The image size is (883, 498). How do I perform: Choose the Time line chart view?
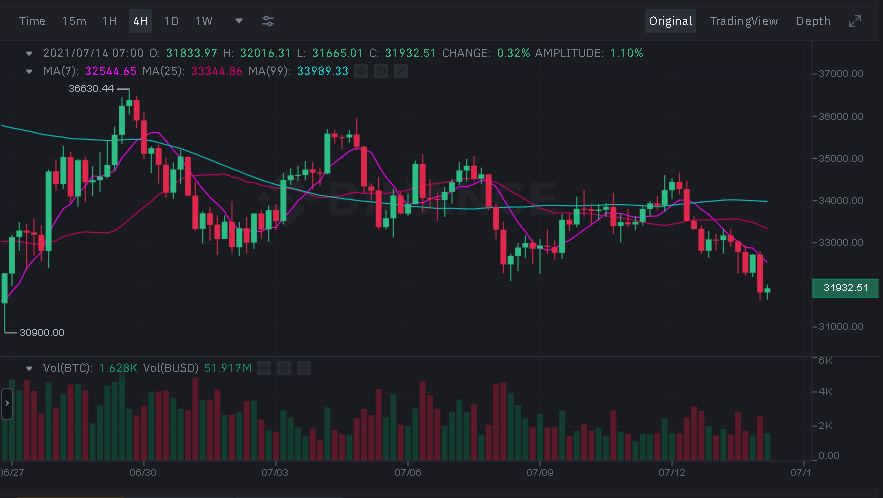point(32,21)
